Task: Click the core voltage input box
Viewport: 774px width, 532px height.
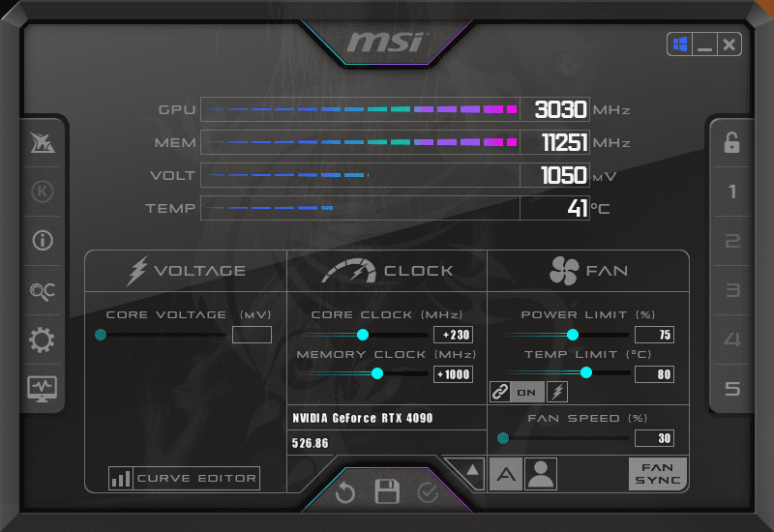Action: point(252,335)
